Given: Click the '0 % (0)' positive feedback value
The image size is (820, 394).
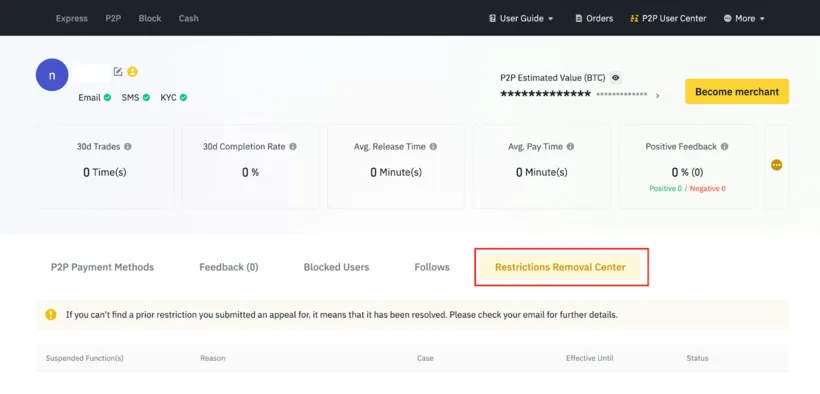Looking at the screenshot, I should (687, 172).
